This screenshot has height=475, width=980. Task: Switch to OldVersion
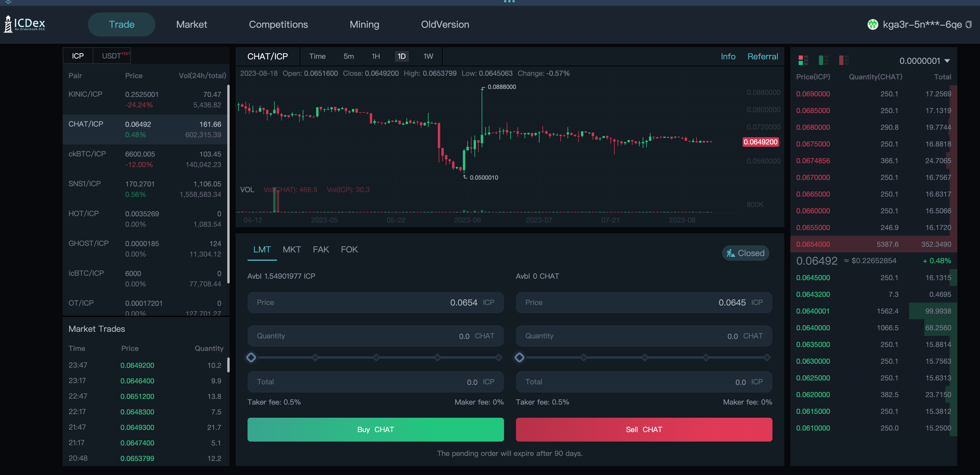coord(445,24)
